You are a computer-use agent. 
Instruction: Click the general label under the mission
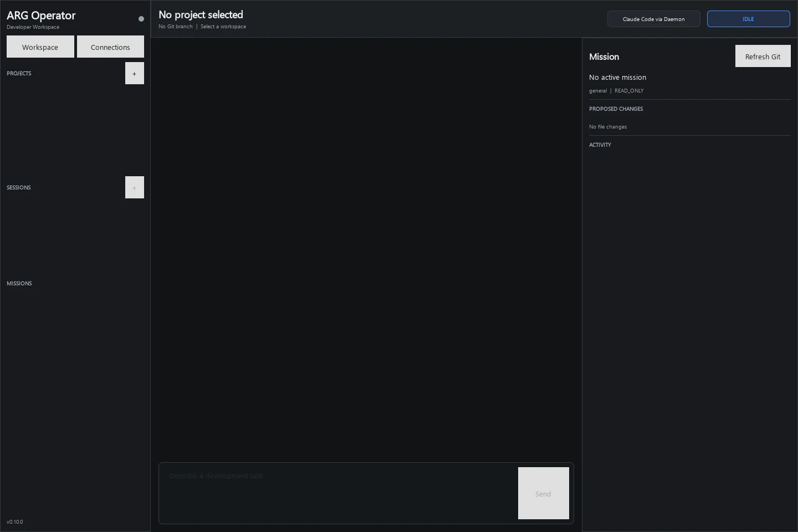[598, 90]
